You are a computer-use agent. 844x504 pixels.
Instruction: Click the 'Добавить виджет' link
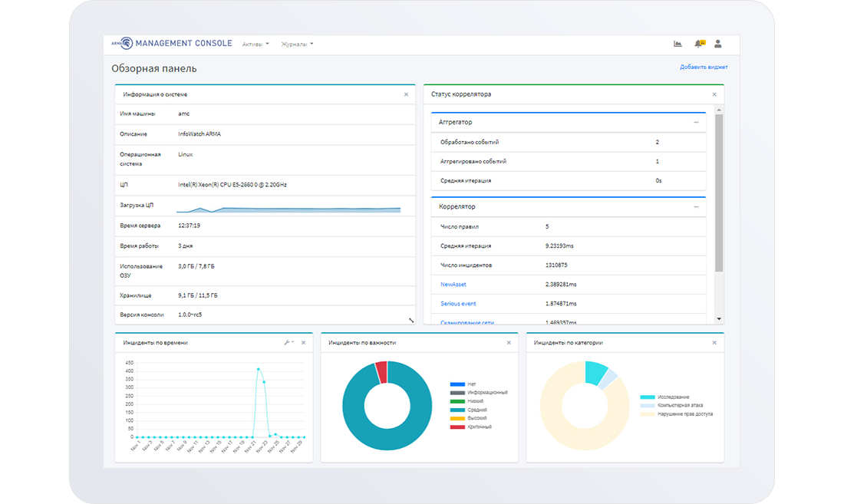point(704,68)
